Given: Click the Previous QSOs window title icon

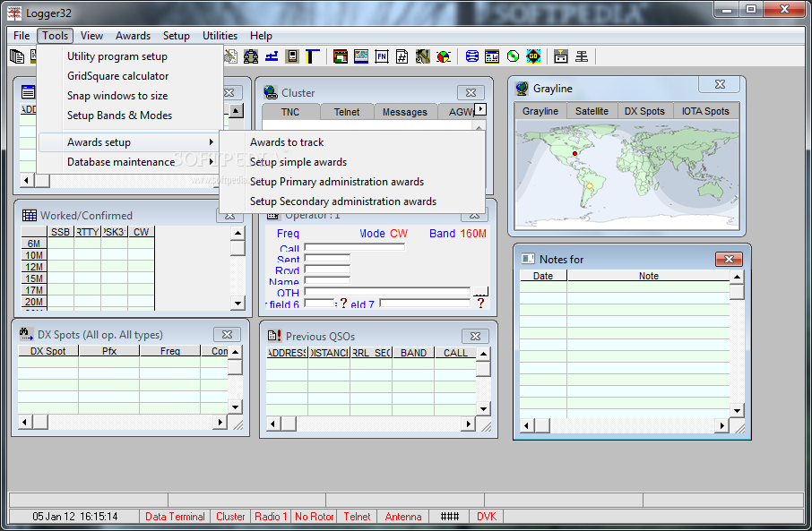Looking at the screenshot, I should pyautogui.click(x=274, y=336).
